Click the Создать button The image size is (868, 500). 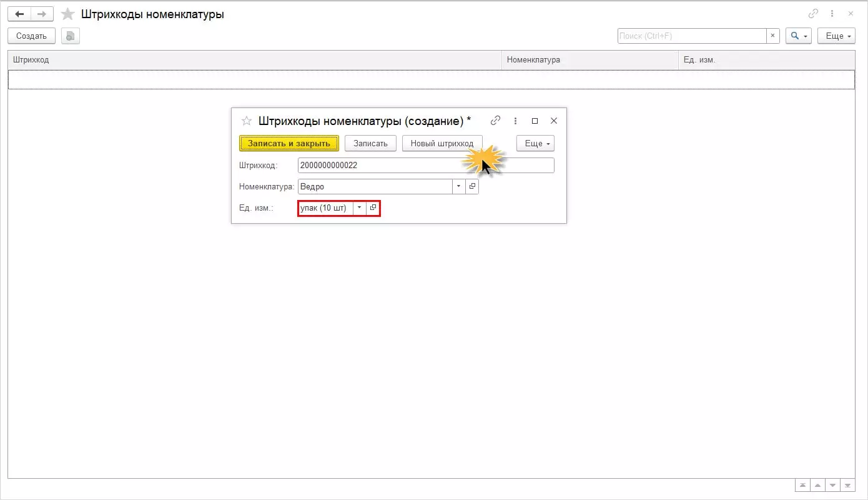click(32, 36)
